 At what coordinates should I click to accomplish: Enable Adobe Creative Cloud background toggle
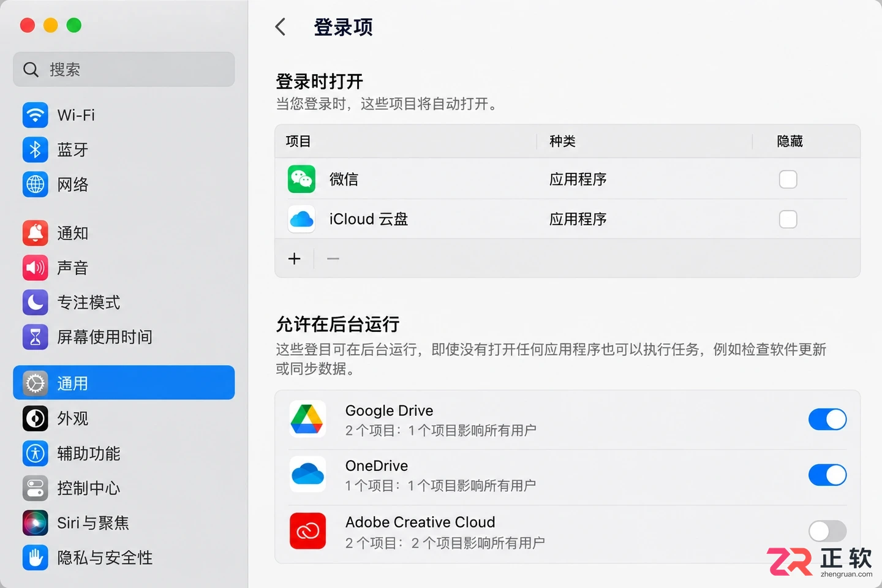tap(827, 531)
